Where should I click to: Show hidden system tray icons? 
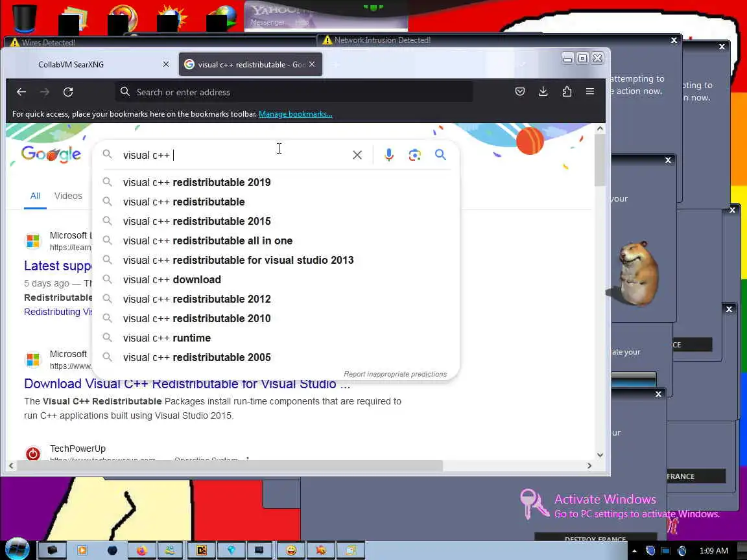[x=635, y=551]
